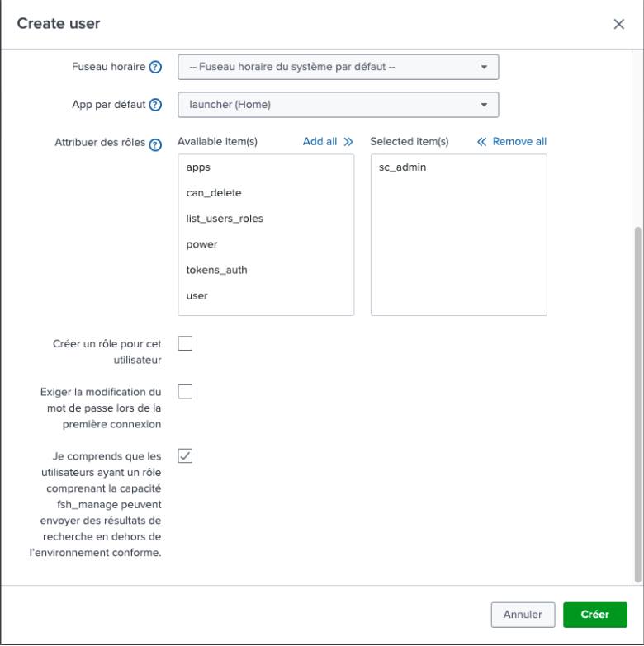Open the Fuseau horaire dropdown
The image size is (644, 646).
click(338, 67)
